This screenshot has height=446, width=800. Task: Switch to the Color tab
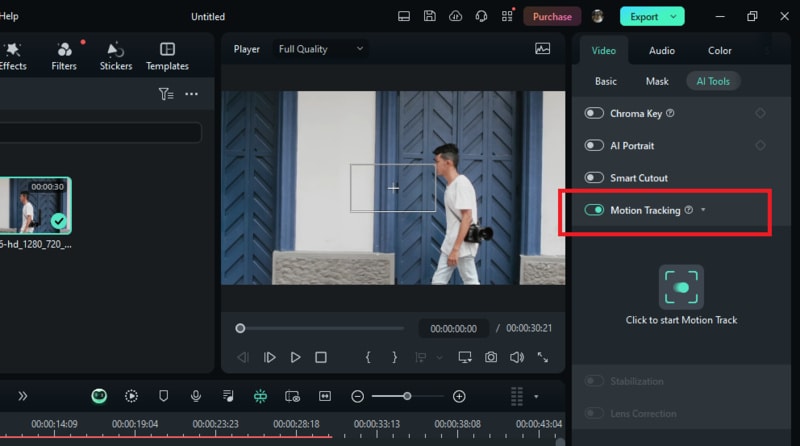(719, 51)
